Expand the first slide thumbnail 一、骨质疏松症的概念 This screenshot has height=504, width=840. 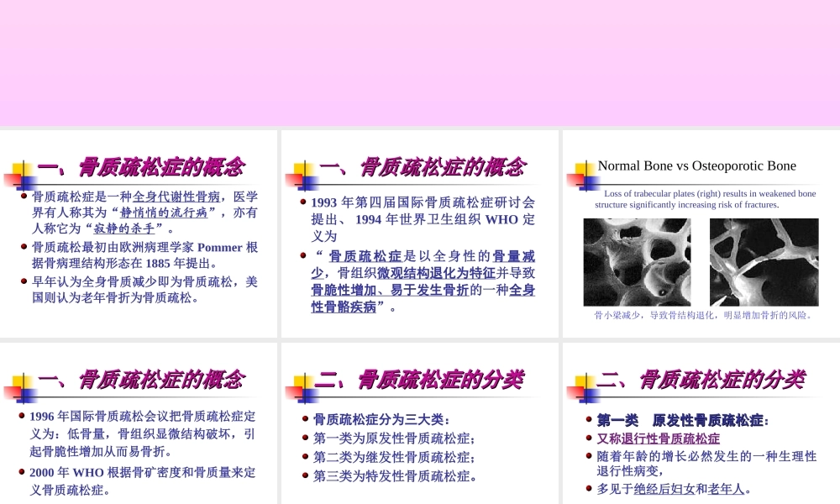pos(139,234)
